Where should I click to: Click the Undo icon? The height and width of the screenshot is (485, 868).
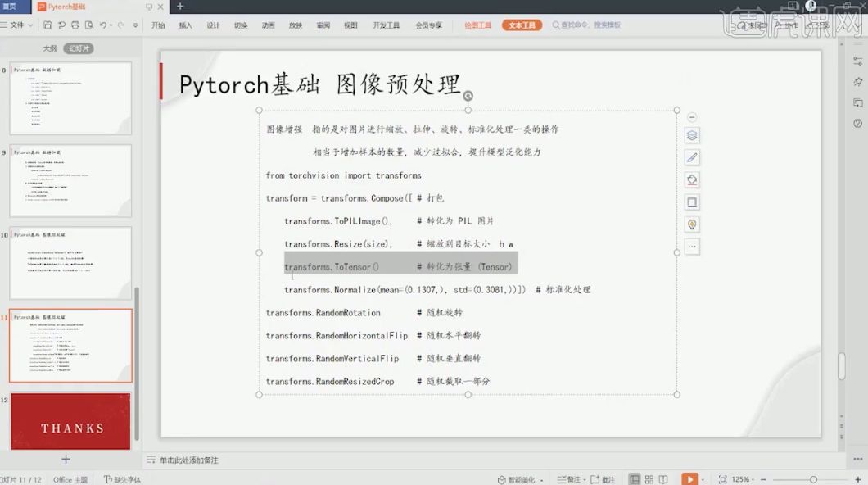[103, 25]
